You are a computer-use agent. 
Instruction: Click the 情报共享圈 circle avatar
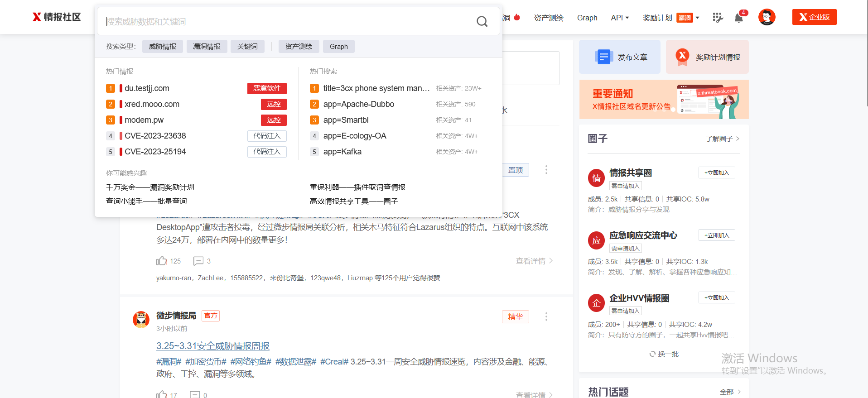point(596,178)
